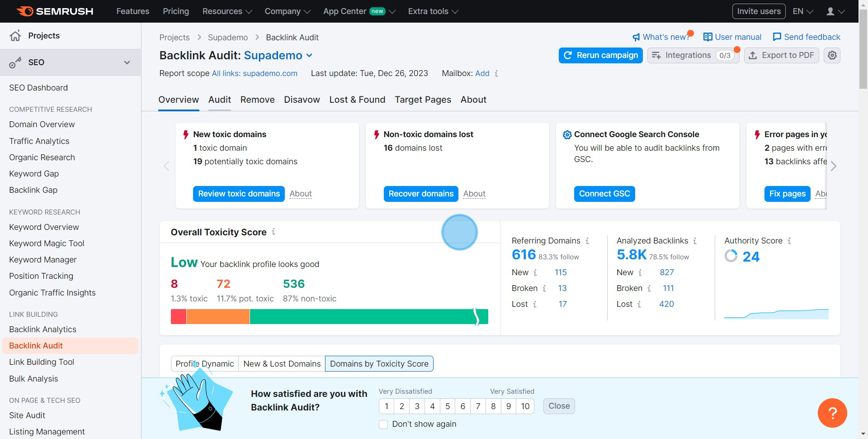868x439 pixels.
Task: Click info icon next to Referring Domains Broken
Action: (x=544, y=288)
